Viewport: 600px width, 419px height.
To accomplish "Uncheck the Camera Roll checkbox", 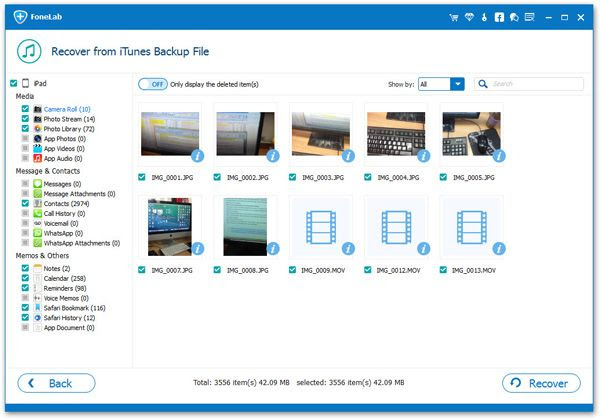I will click(x=25, y=109).
